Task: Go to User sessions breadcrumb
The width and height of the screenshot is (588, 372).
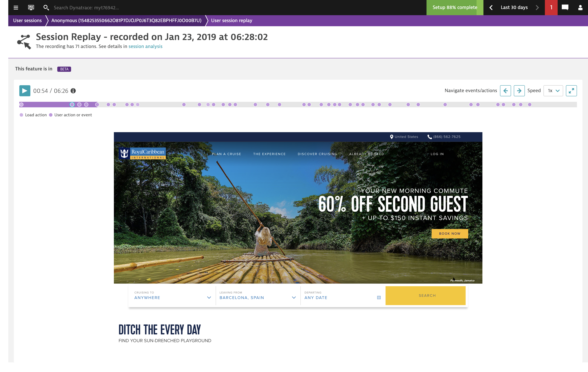Action: pos(27,21)
